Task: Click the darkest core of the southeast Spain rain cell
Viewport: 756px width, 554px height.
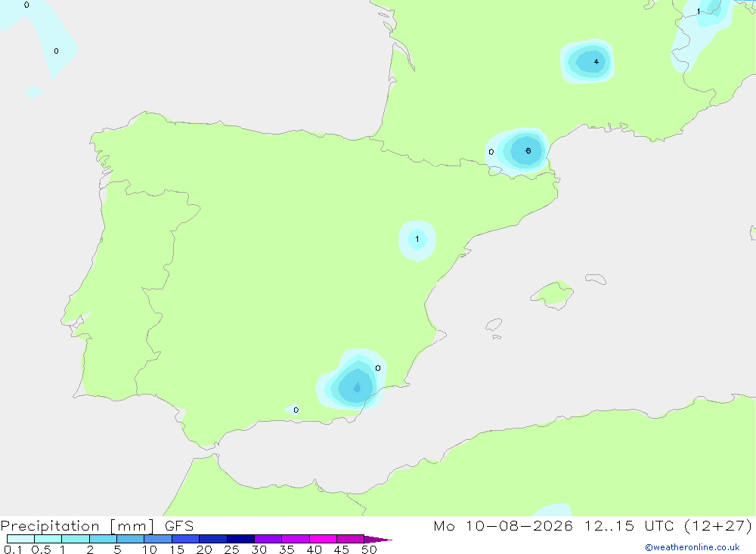Action: 357,387
